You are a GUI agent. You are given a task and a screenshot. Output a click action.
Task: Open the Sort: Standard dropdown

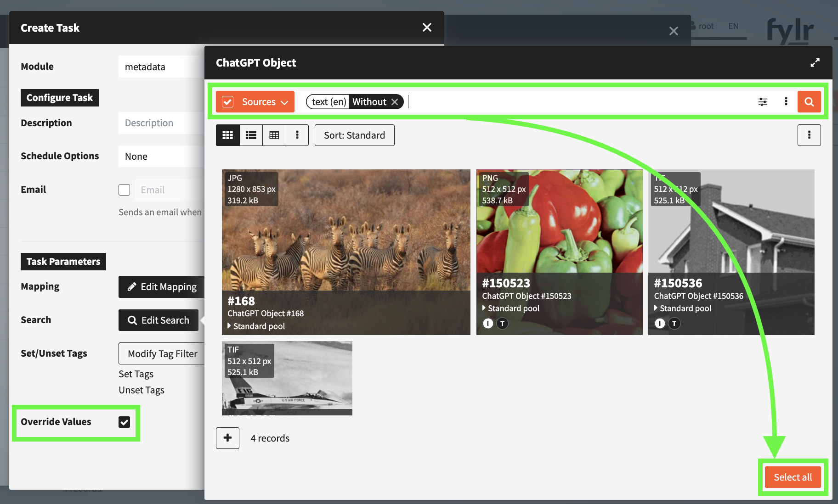pos(354,135)
